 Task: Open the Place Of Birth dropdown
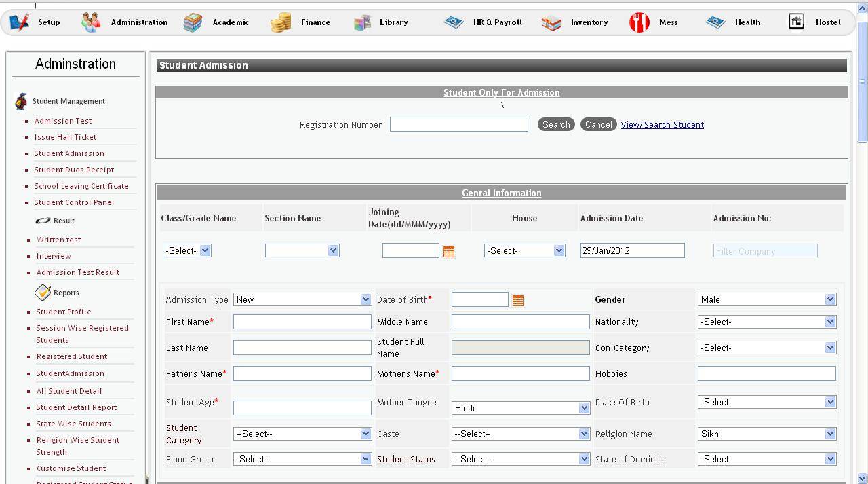coord(767,402)
